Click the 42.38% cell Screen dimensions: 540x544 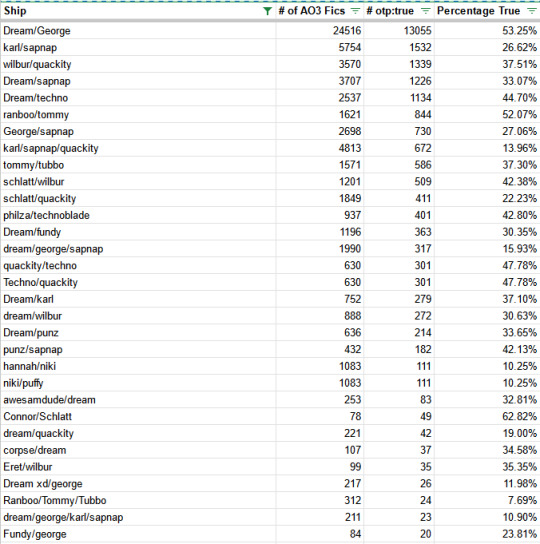pyautogui.click(x=487, y=182)
